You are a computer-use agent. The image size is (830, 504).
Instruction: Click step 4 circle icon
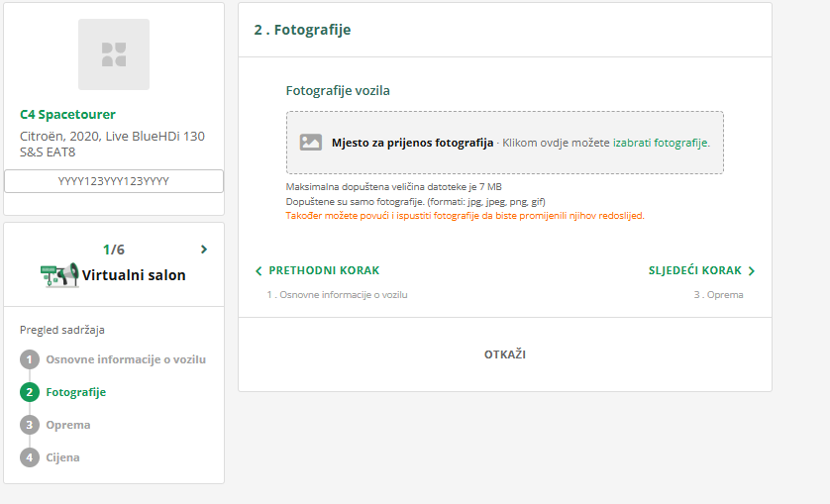point(30,457)
